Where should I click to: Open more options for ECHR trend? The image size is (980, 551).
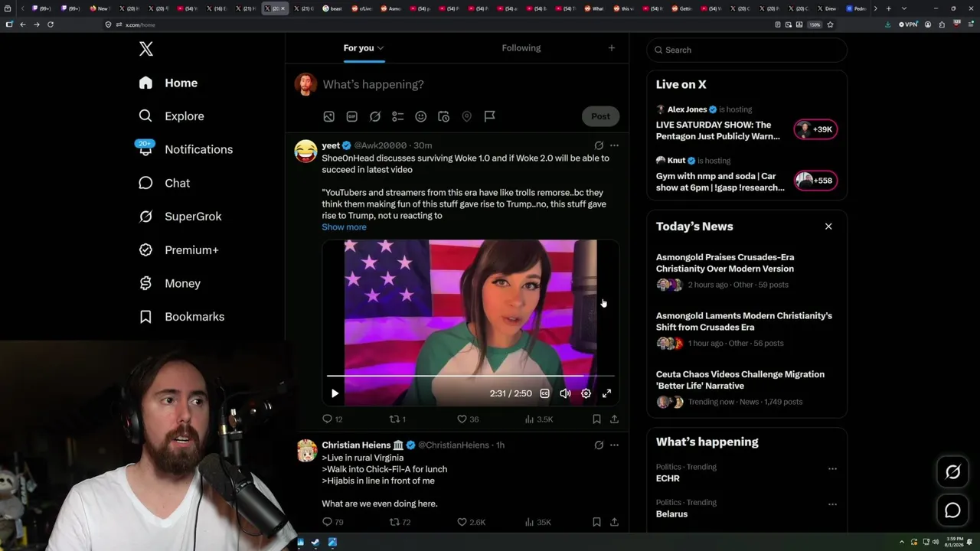point(832,469)
